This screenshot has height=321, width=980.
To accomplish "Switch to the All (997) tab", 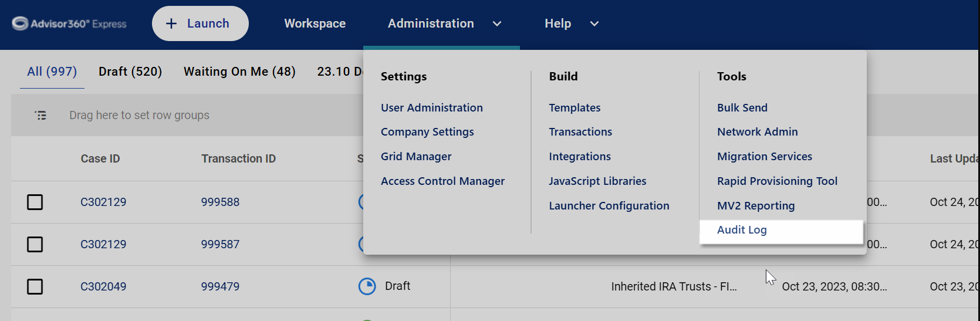I will click(52, 72).
